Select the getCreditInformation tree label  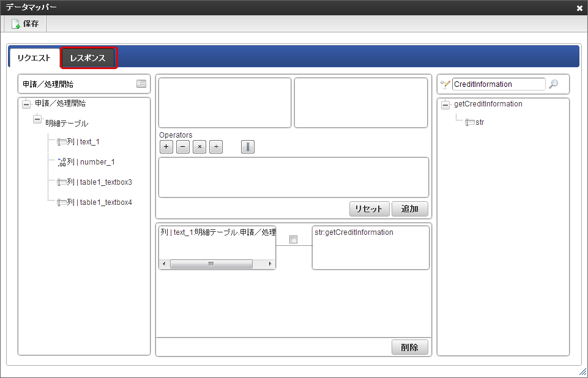(488, 104)
